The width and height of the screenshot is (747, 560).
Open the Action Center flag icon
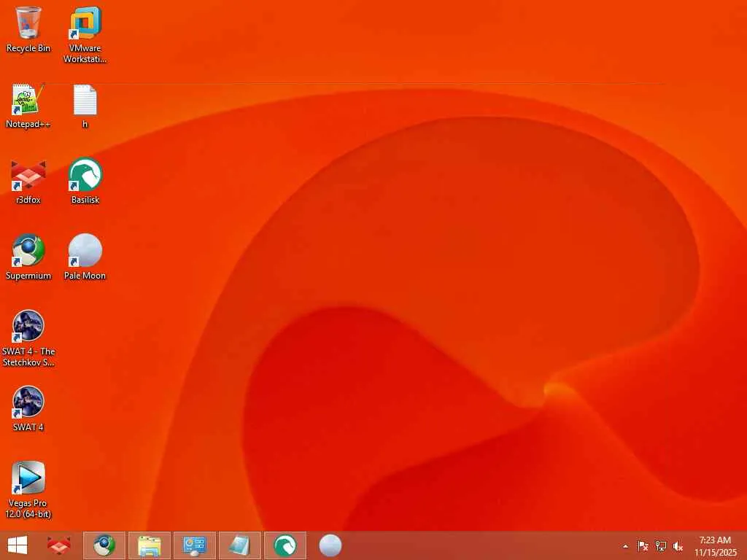[643, 546]
